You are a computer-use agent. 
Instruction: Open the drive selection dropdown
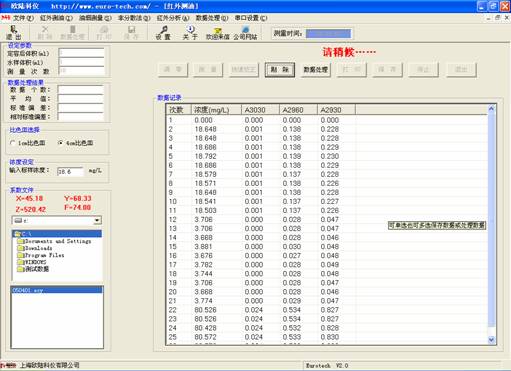[x=97, y=220]
